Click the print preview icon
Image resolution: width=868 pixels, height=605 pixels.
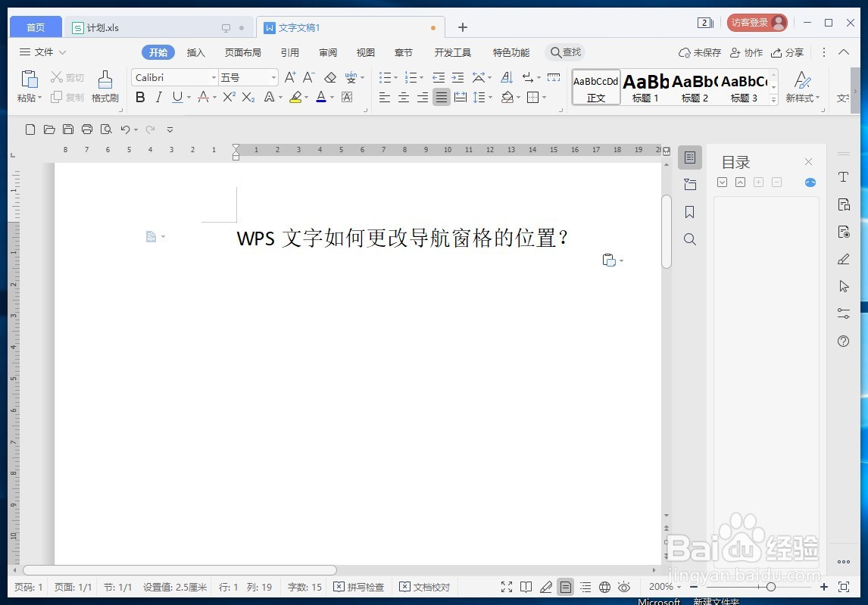[x=106, y=129]
